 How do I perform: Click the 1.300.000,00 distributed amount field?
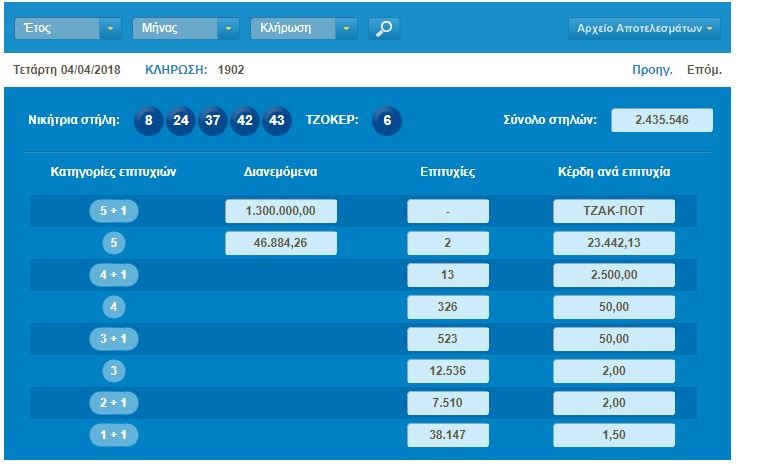tap(281, 212)
